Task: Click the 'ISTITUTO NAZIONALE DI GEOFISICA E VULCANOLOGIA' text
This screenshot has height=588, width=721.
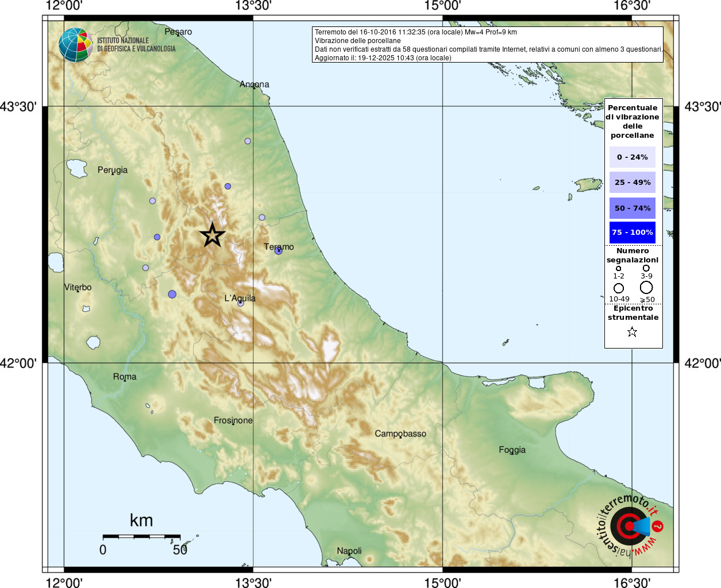Action: [x=136, y=45]
